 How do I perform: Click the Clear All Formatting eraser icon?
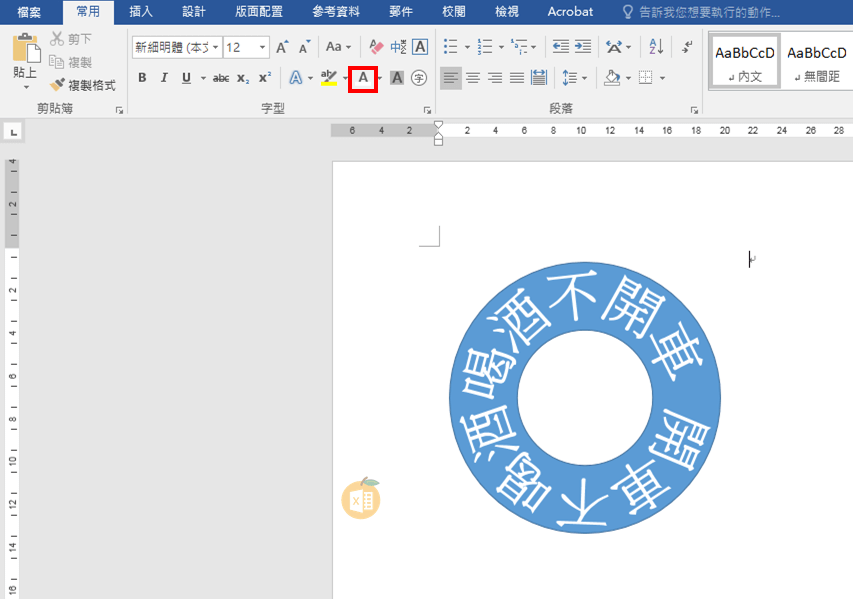pyautogui.click(x=376, y=47)
